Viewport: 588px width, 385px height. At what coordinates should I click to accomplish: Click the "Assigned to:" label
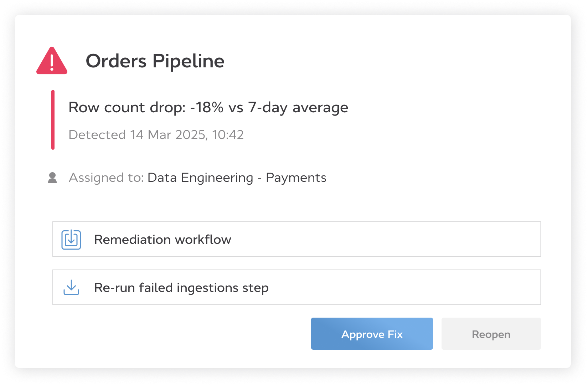tap(106, 178)
